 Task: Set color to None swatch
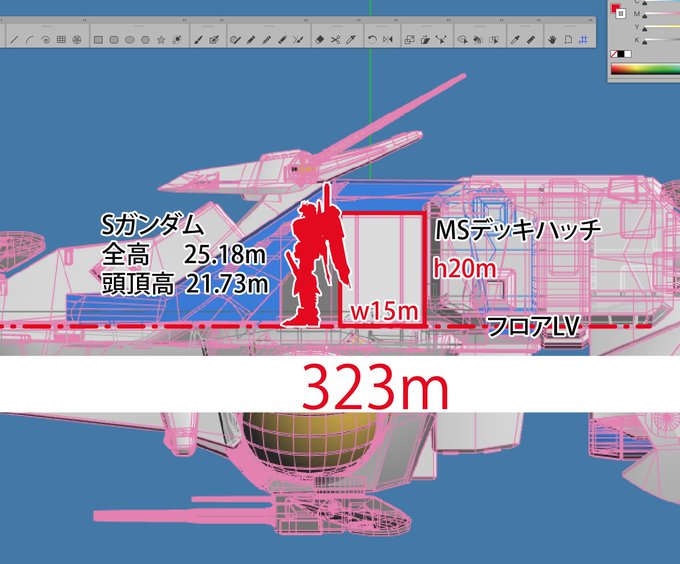614,54
